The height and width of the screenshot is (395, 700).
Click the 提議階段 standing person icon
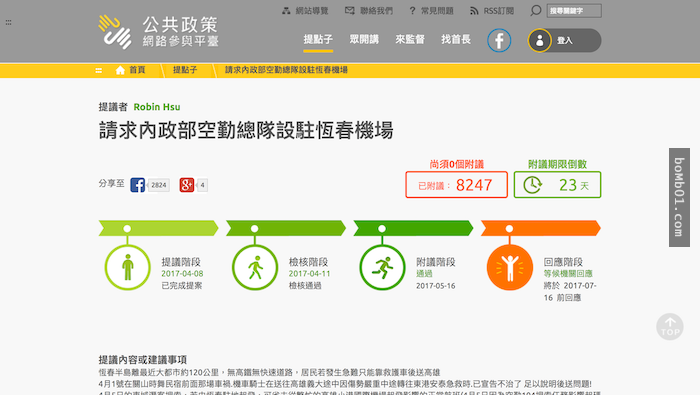[128, 267]
